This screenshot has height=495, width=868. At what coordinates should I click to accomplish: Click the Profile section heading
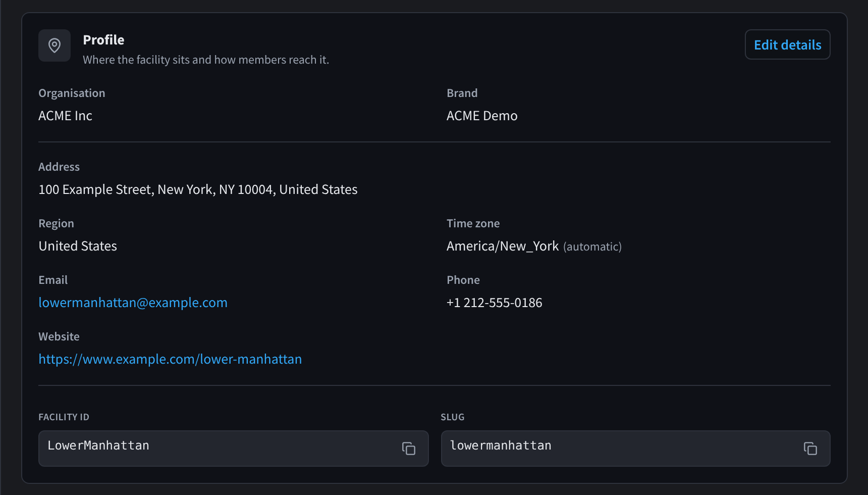(x=103, y=40)
